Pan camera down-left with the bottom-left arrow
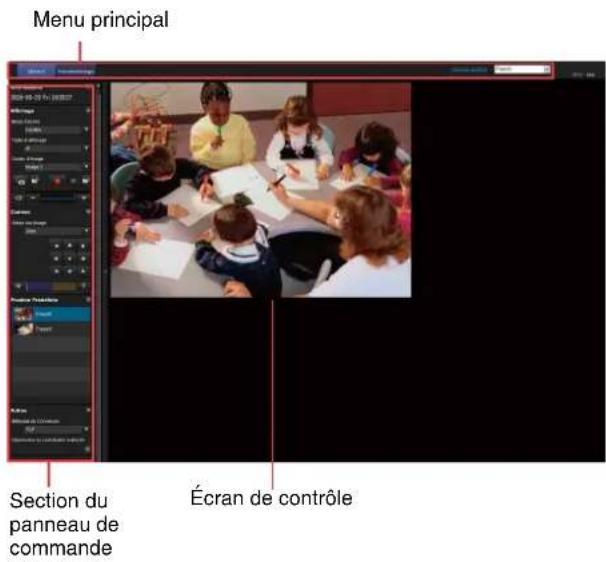606x562 pixels. [57, 271]
